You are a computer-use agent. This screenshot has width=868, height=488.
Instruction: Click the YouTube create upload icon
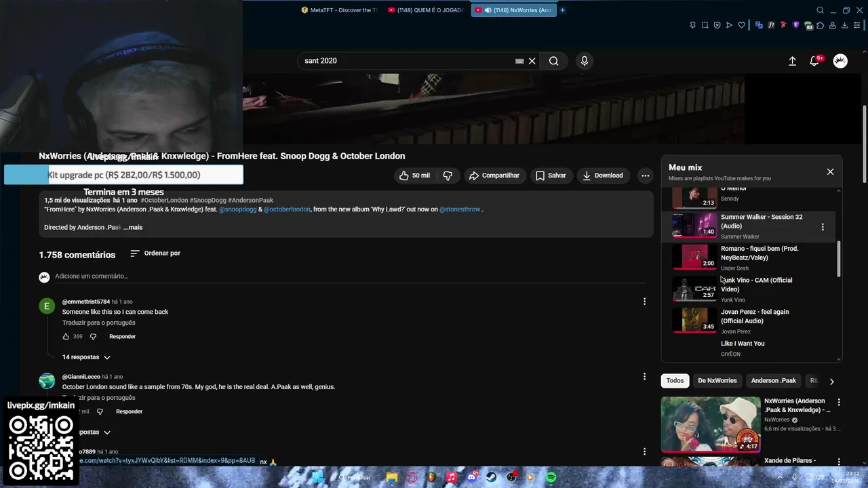click(792, 61)
